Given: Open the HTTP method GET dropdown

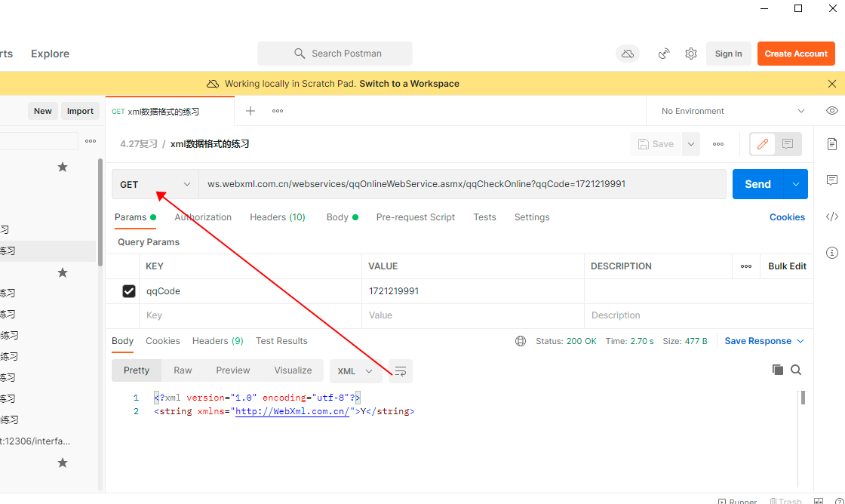Looking at the screenshot, I should pos(155,184).
